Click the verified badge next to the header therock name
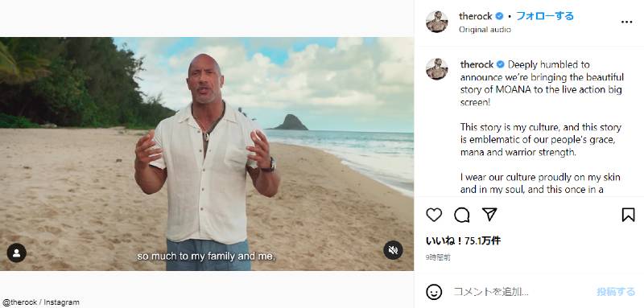 click(499, 16)
